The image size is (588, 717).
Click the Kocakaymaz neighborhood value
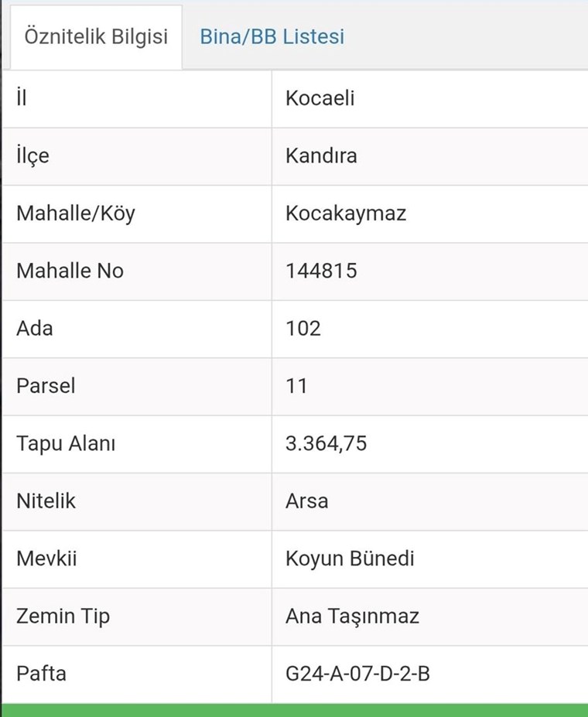point(346,213)
